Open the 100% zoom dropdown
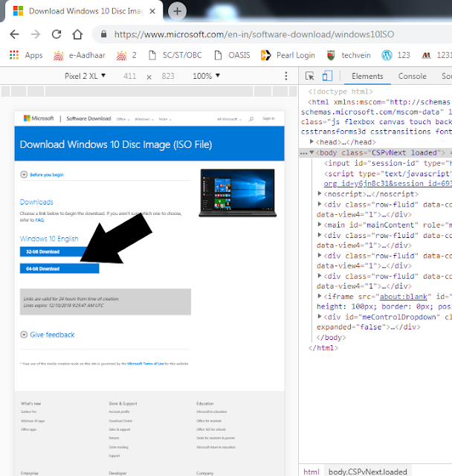The image size is (452, 476). [206, 76]
